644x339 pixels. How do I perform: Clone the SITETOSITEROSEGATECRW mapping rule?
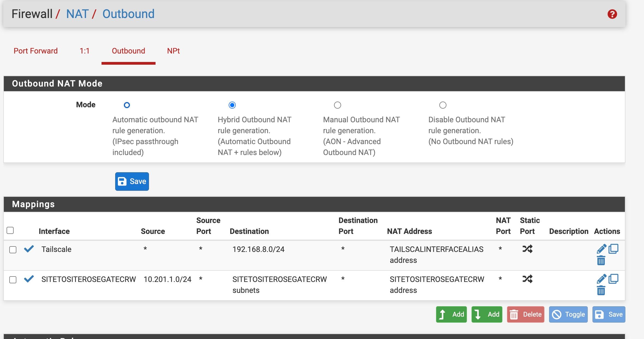click(613, 279)
